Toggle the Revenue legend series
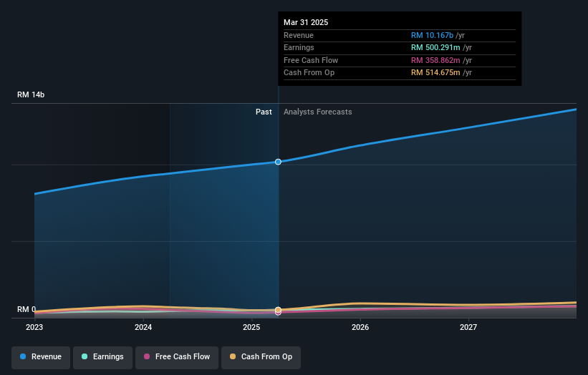This screenshot has height=375, width=588. 41,357
